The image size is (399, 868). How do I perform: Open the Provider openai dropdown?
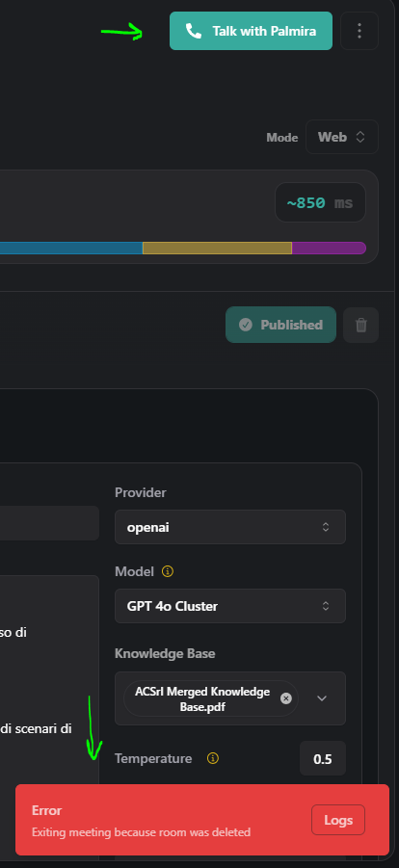point(230,527)
